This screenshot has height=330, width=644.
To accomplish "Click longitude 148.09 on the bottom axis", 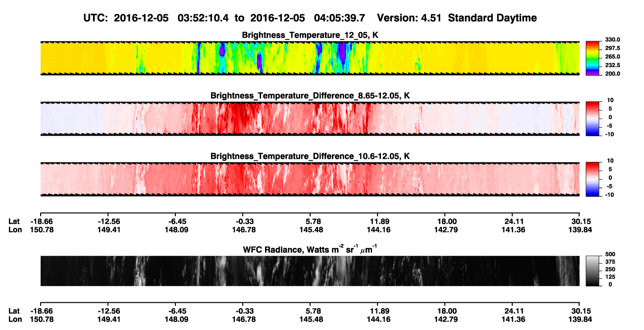I will (176, 319).
